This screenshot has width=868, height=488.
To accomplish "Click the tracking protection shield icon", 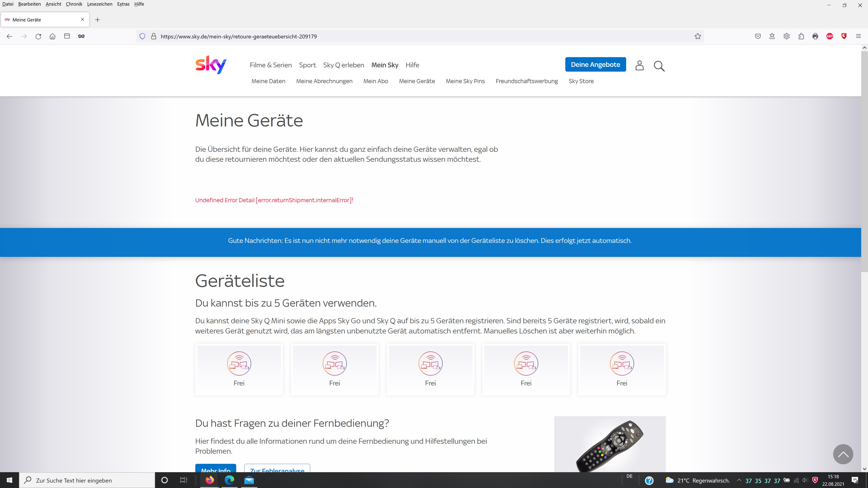I will coord(143,36).
